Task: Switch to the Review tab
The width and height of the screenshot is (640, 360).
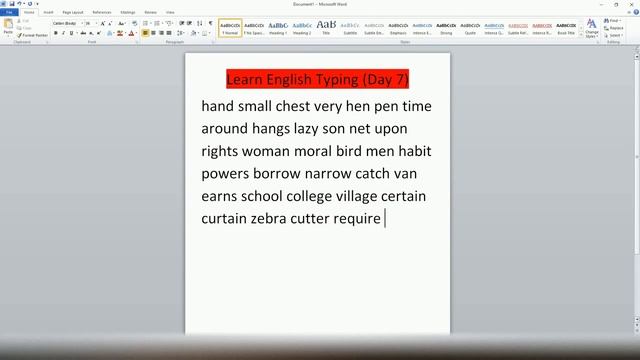Action: (150, 12)
